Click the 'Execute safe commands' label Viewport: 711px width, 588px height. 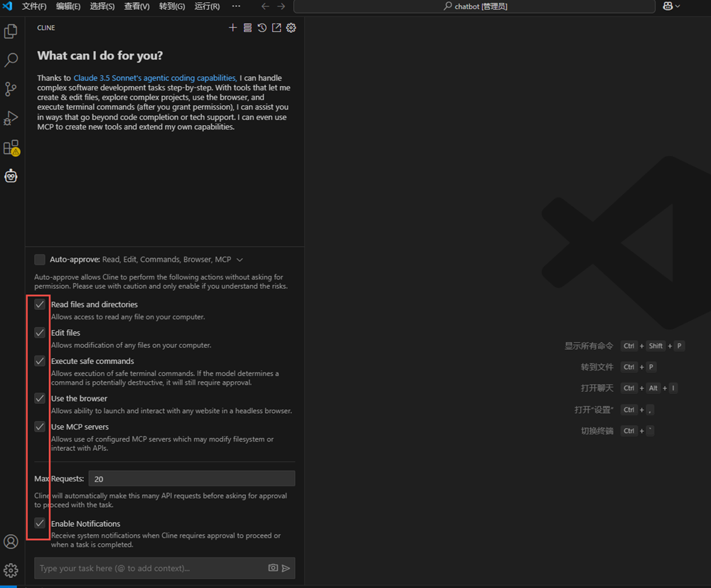(92, 361)
